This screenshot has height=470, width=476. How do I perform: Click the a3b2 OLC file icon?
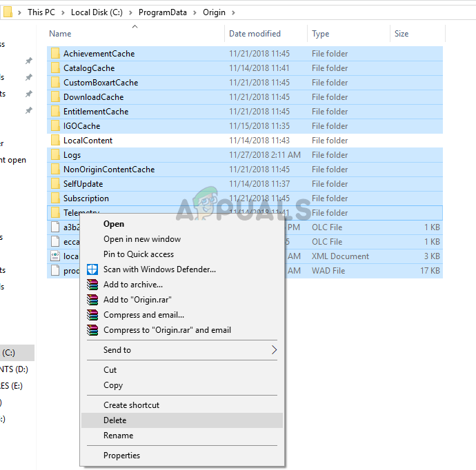pos(55,227)
